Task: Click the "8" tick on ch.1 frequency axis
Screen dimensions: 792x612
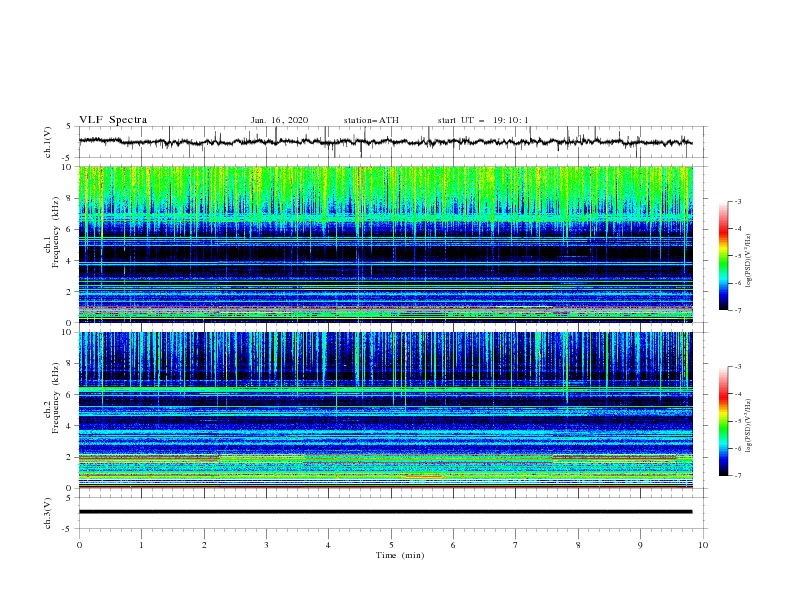Action: point(70,198)
